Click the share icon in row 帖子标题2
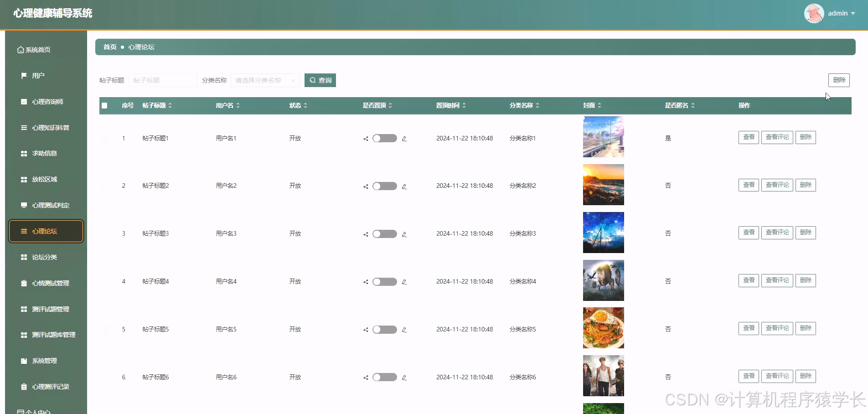This screenshot has height=414, width=868. [366, 186]
